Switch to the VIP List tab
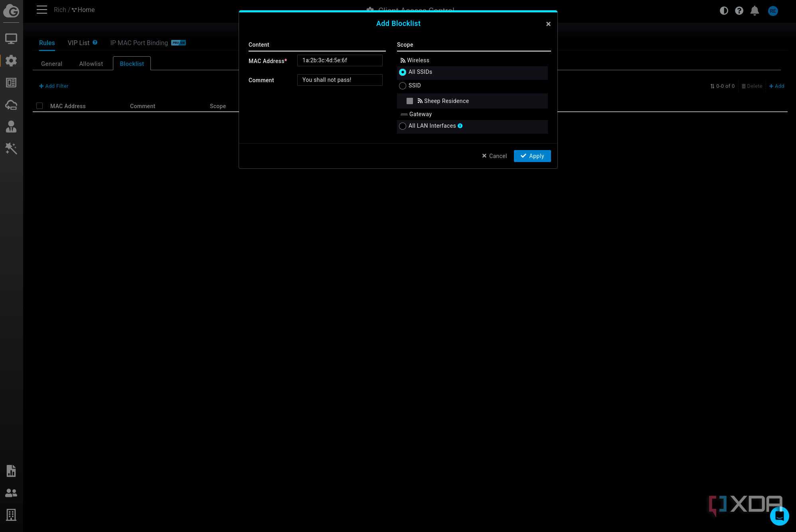This screenshot has width=796, height=532. (79, 43)
